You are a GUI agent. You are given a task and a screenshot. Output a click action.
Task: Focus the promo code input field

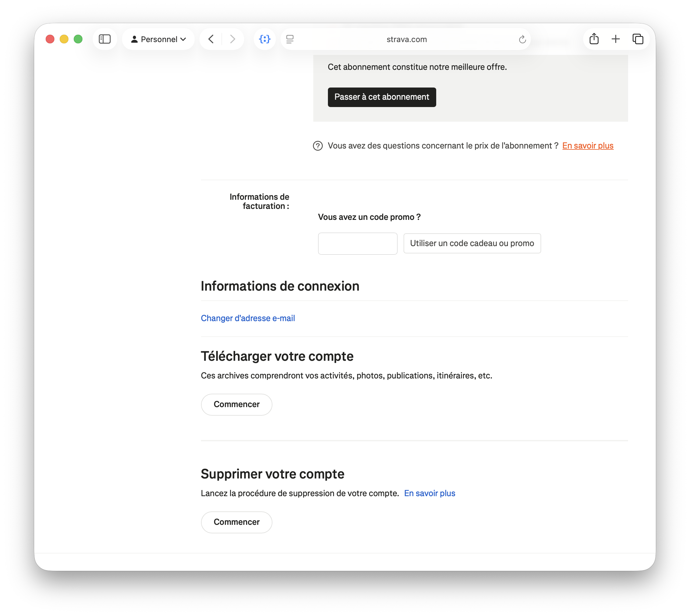pyautogui.click(x=358, y=243)
